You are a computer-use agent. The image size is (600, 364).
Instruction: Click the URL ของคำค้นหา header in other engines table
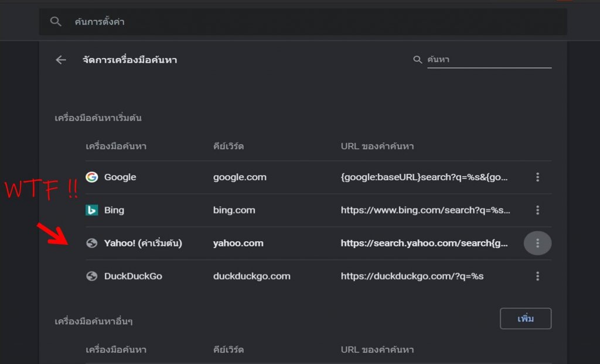[377, 349]
